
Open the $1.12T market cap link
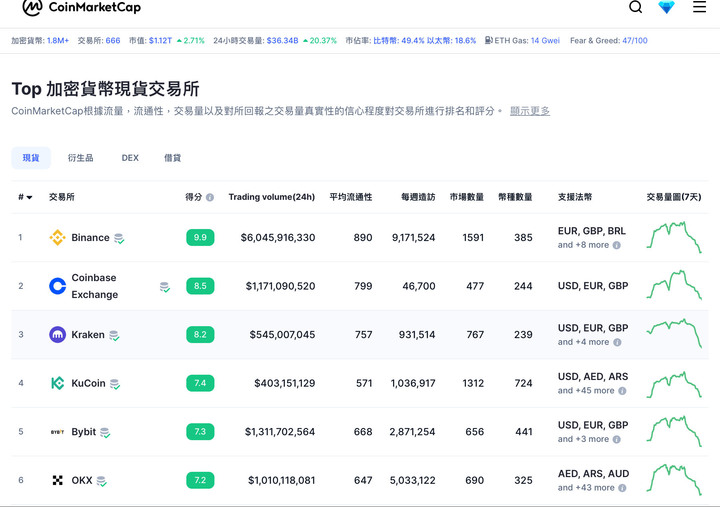click(160, 40)
